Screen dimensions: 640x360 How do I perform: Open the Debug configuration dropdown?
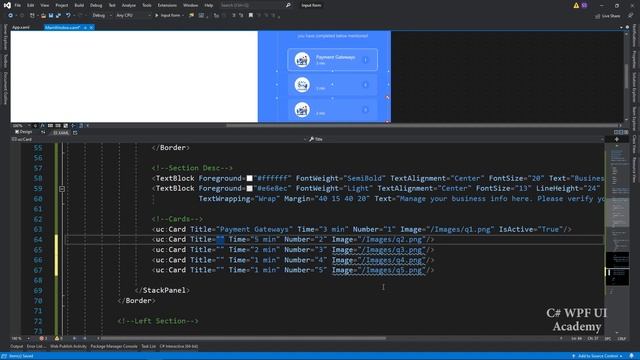(102, 16)
